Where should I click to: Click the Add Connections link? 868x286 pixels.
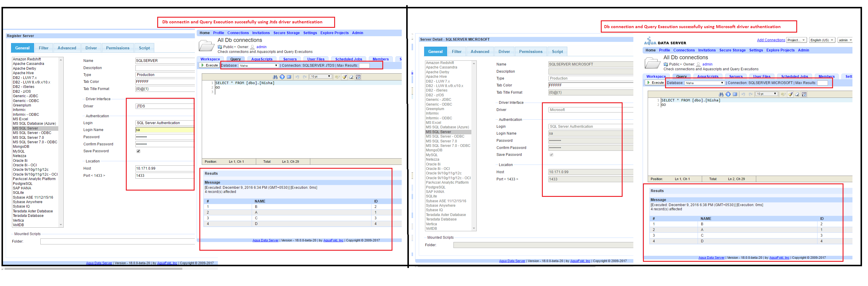coord(771,40)
